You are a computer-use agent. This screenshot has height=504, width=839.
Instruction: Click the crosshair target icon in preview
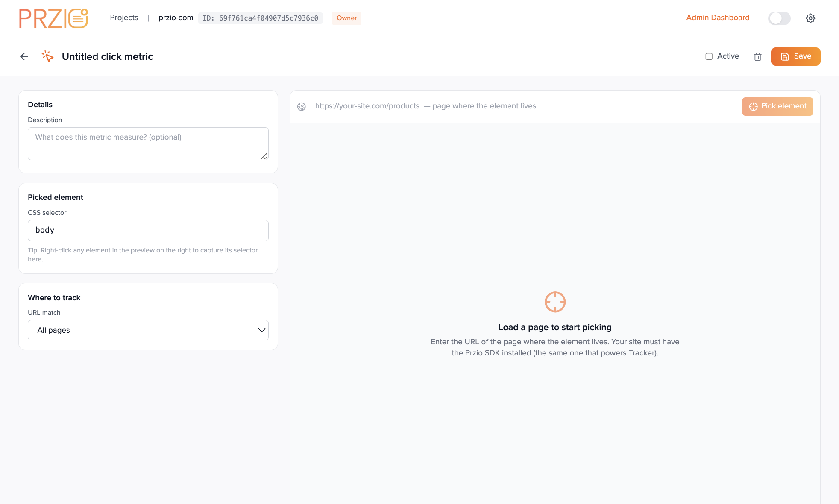point(555,302)
